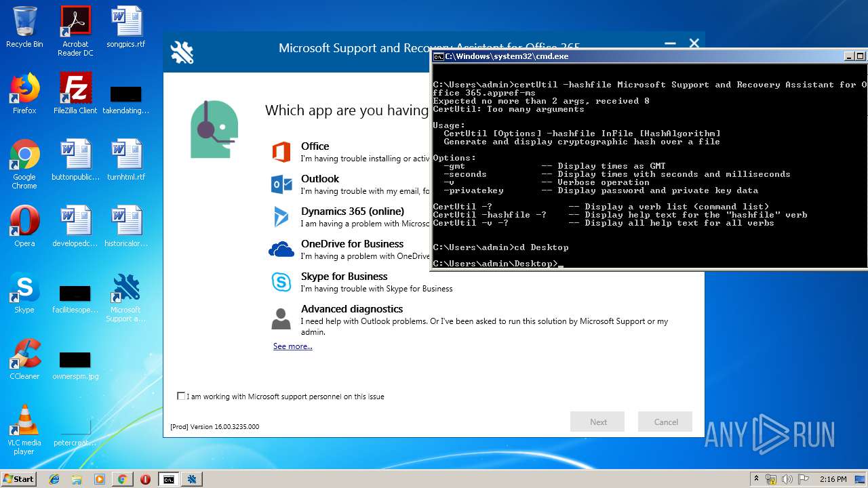This screenshot has height=488, width=868.
Task: Close the Support and Recovery Assistant window
Action: pos(694,43)
